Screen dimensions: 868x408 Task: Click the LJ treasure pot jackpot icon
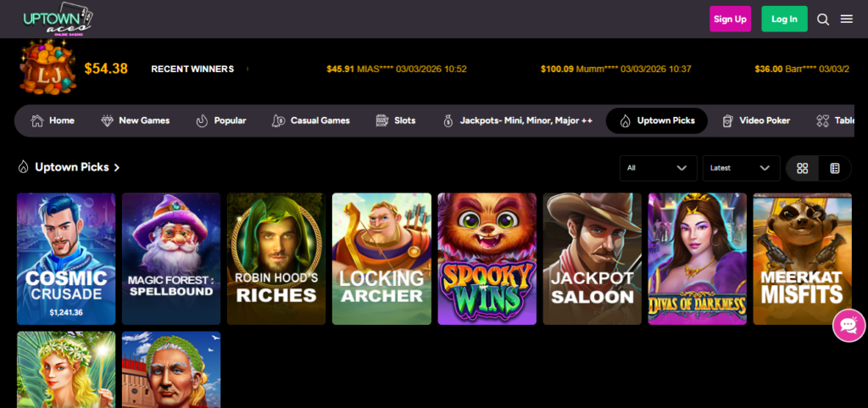point(47,68)
